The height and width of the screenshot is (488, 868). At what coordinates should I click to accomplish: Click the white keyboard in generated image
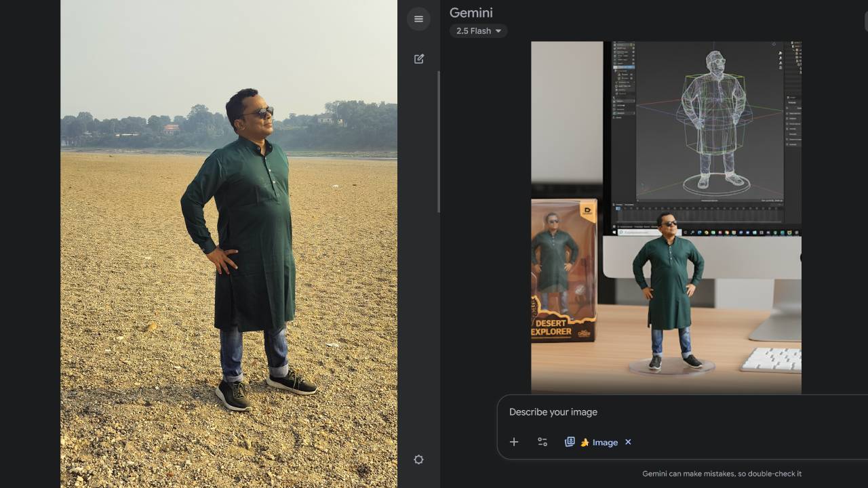(x=772, y=359)
